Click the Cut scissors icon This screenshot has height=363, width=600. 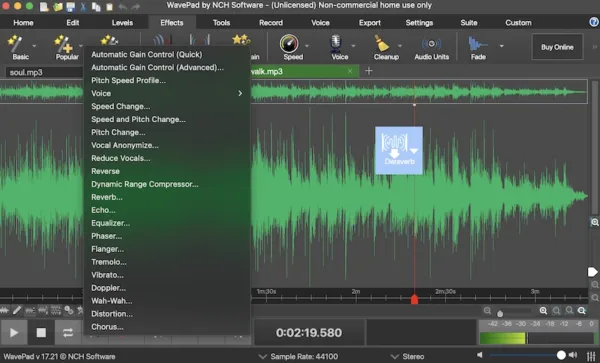83,7
